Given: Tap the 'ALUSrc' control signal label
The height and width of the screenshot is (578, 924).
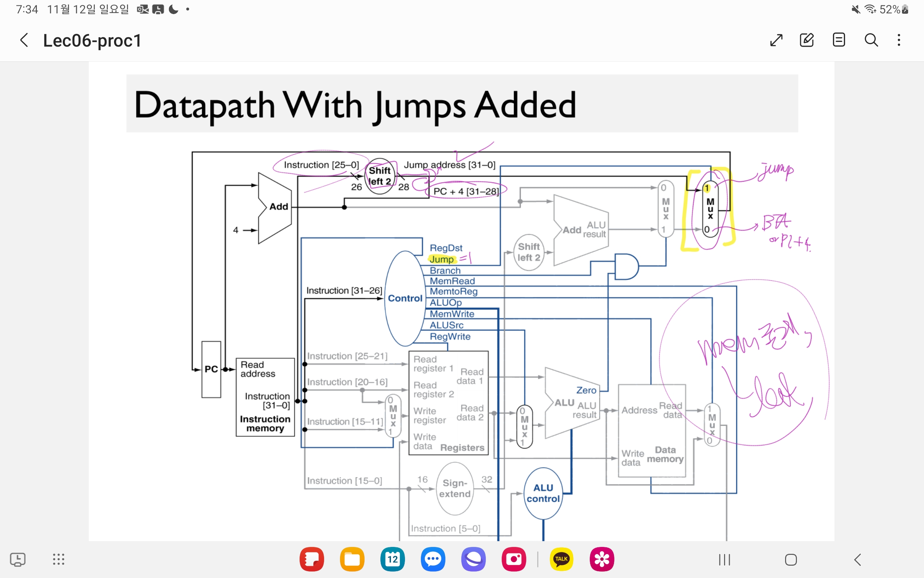Looking at the screenshot, I should [446, 325].
